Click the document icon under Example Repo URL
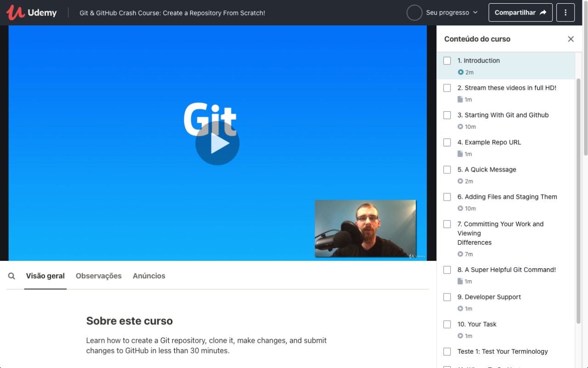The width and height of the screenshot is (588, 368). [460, 154]
